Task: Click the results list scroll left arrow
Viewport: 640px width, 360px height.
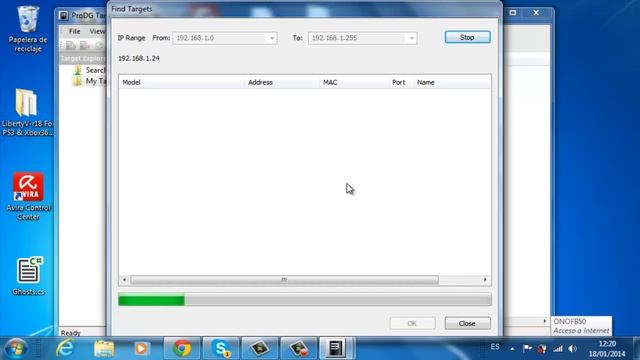Action: 124,280
